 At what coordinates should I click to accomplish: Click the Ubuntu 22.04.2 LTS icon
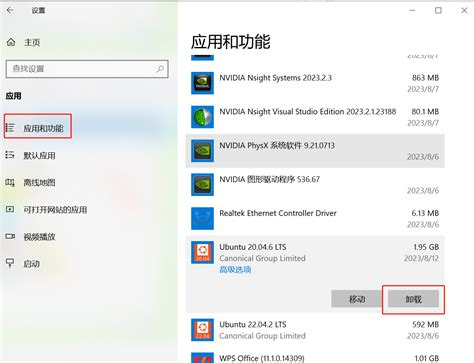[x=202, y=330]
